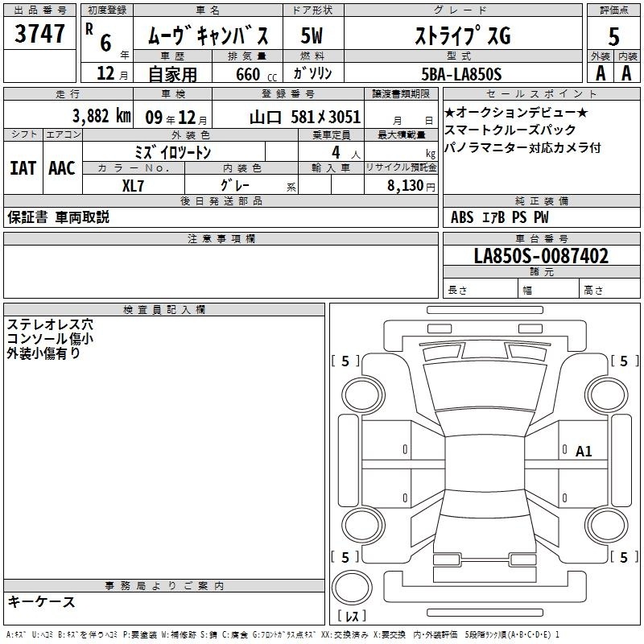Click the A1 scratch mark on car diagram
The width and height of the screenshot is (644, 644).
coord(584,452)
